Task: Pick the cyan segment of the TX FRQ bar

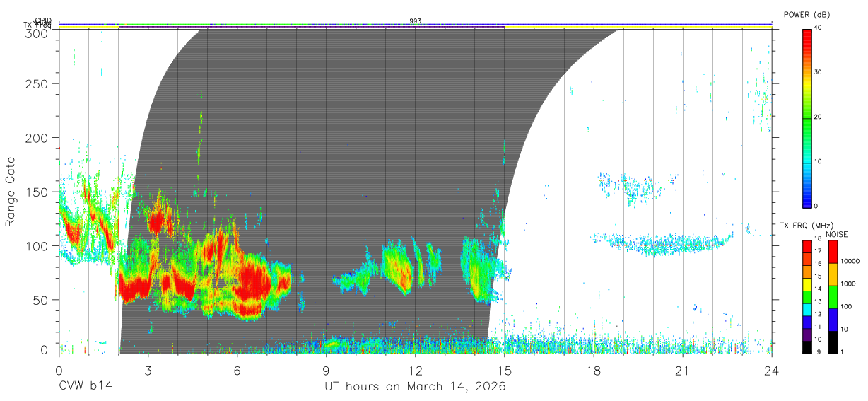Action: (x=807, y=310)
